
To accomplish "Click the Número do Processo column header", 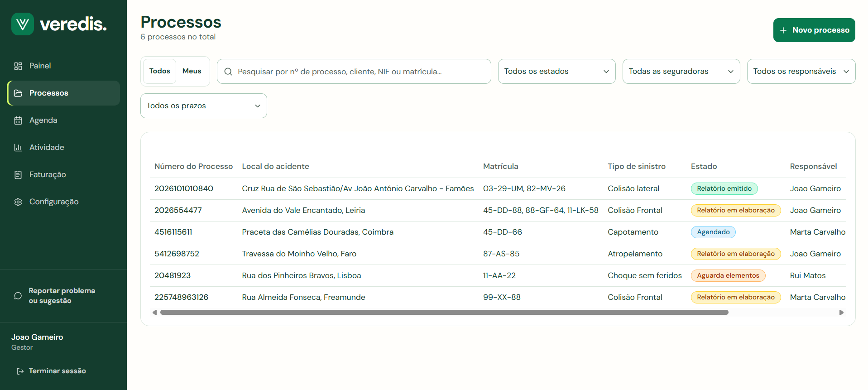I will [193, 167].
